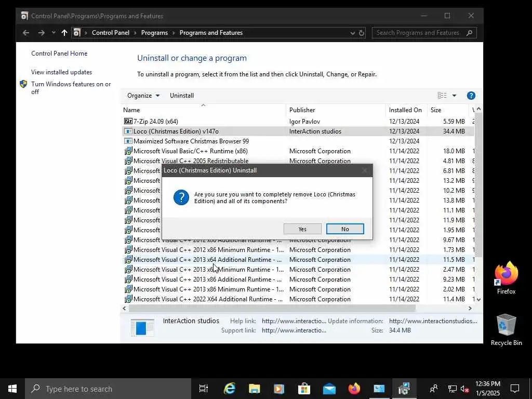This screenshot has width=532, height=399.
Task: Click the Back arrow in the navigation bar
Action: click(x=26, y=33)
